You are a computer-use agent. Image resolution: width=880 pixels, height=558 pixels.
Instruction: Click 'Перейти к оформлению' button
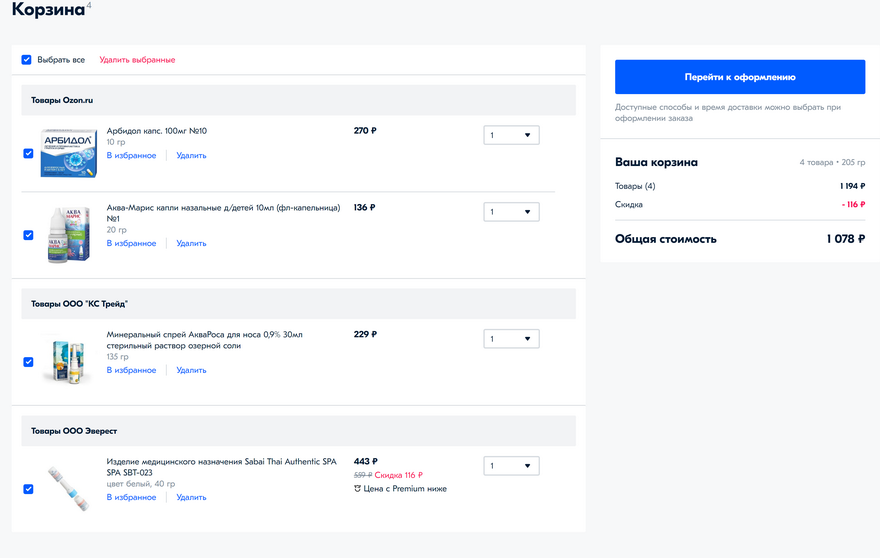click(740, 77)
